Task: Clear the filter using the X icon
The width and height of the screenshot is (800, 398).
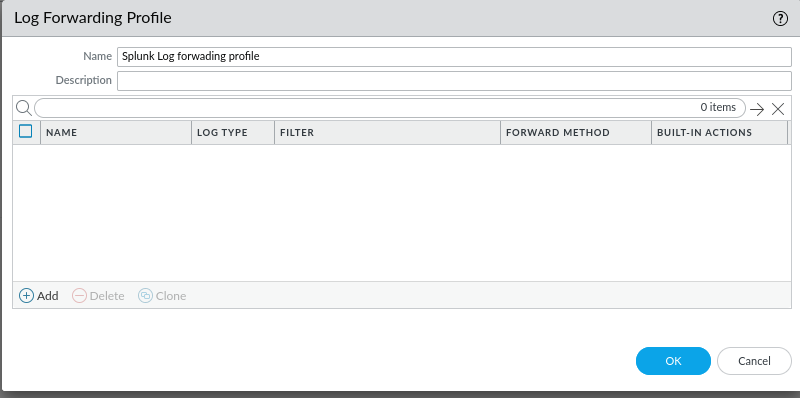Action: (778, 109)
